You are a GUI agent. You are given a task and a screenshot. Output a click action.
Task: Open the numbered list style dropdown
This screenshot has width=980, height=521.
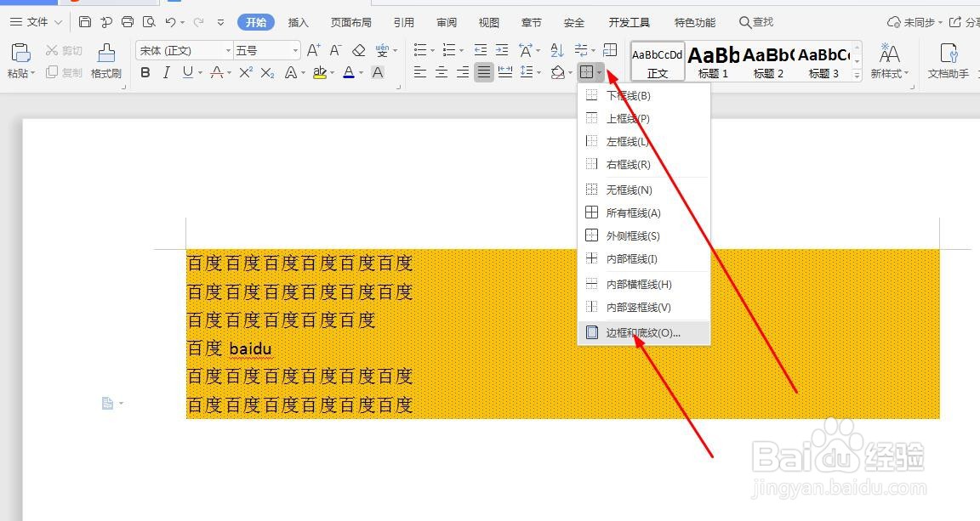461,50
